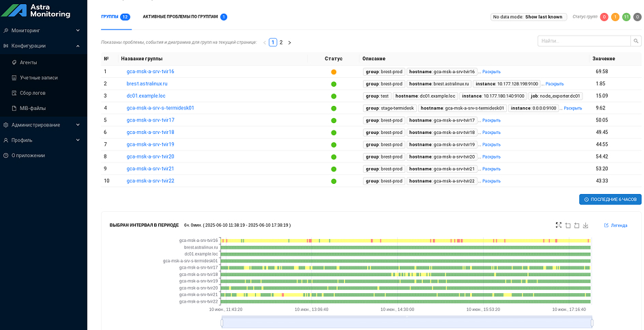Collapse the Конфигурации sidebar menu
Image resolution: width=644 pixels, height=330 pixels.
click(x=44, y=46)
